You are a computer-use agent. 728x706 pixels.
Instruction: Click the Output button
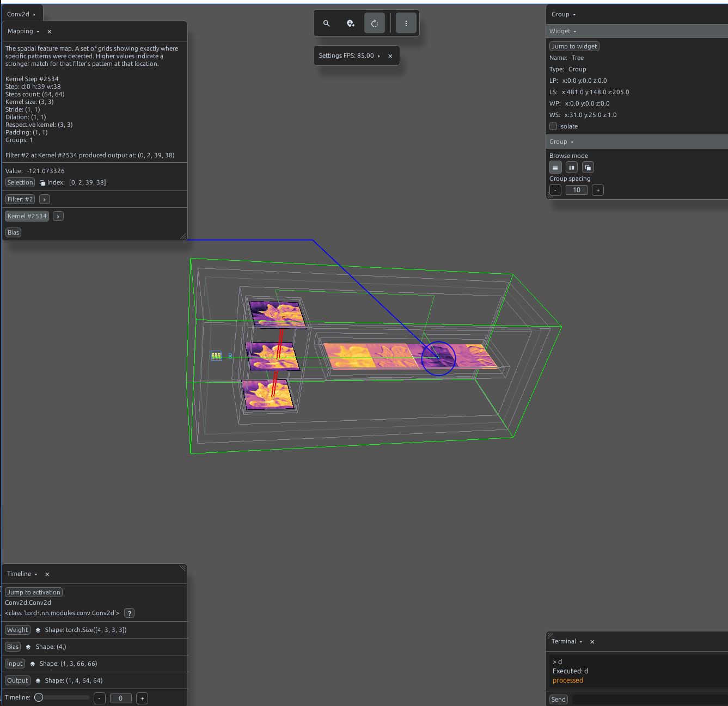(17, 680)
